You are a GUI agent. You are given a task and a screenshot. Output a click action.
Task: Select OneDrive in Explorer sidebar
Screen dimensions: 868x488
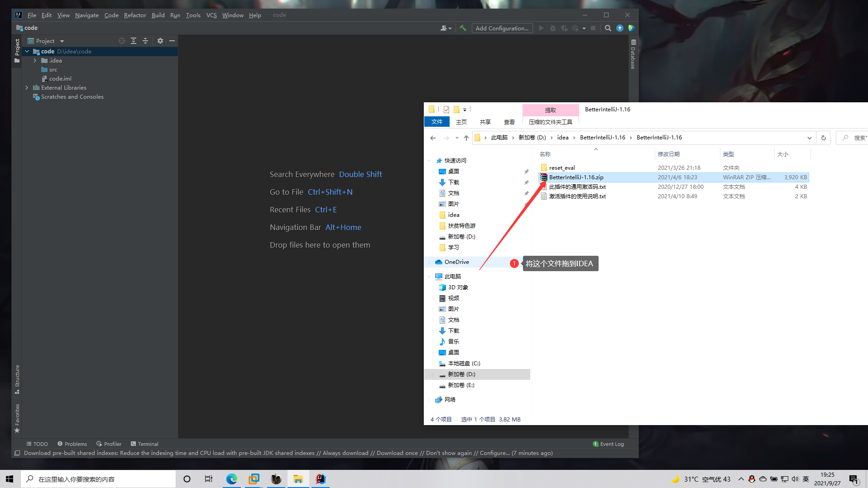[457, 262]
